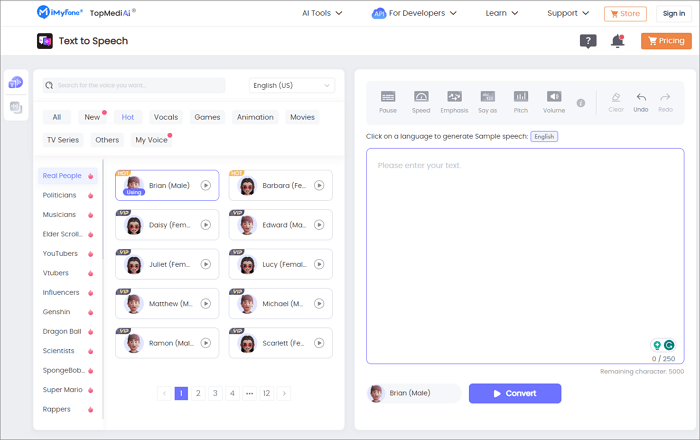Open the help question mark icon
Image resolution: width=700 pixels, height=440 pixels.
pos(588,41)
